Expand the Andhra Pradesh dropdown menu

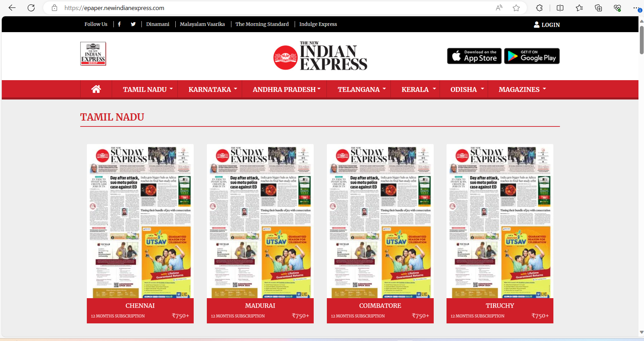pyautogui.click(x=287, y=89)
